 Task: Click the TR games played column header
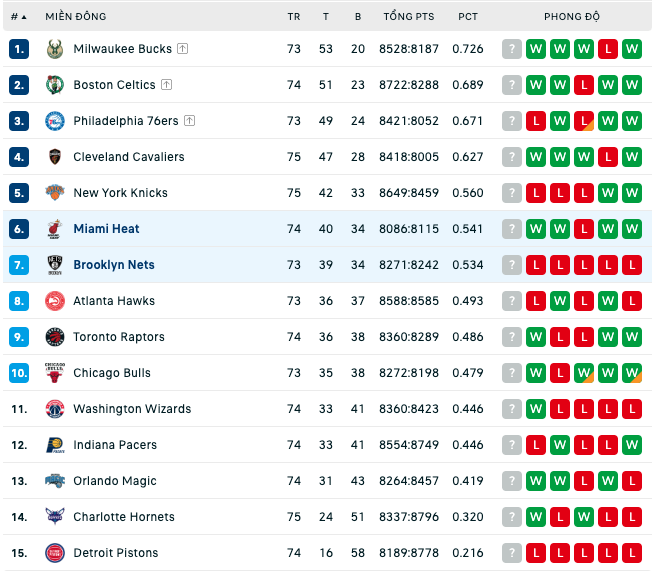294,17
